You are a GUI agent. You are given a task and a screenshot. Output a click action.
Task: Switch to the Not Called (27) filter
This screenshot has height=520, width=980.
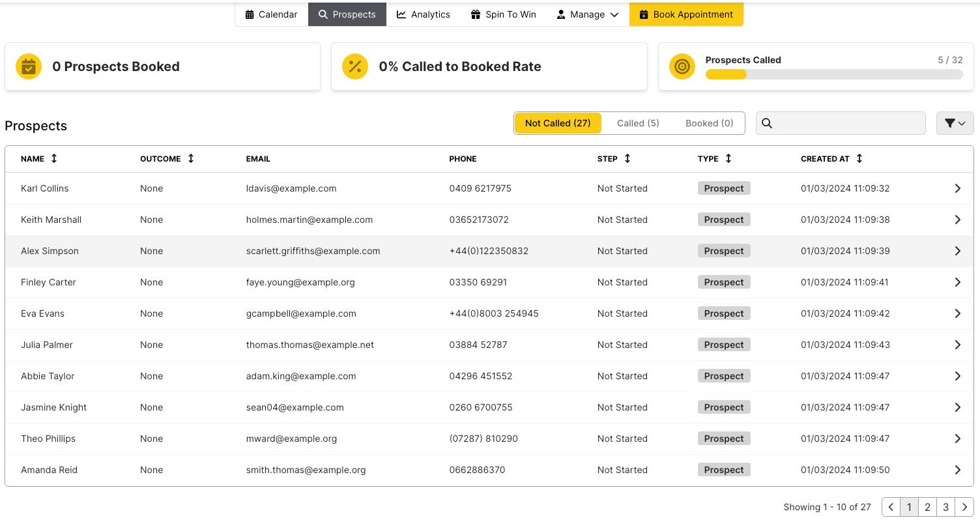558,123
